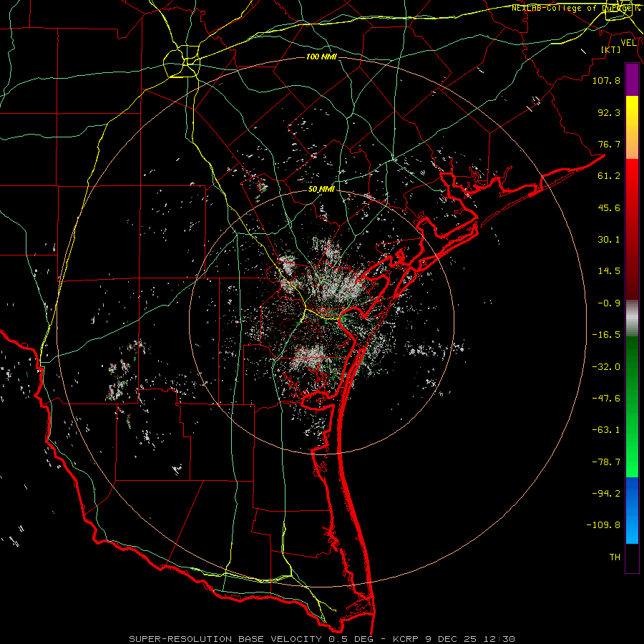Click the -32.0 value on velocity scale

606,367
